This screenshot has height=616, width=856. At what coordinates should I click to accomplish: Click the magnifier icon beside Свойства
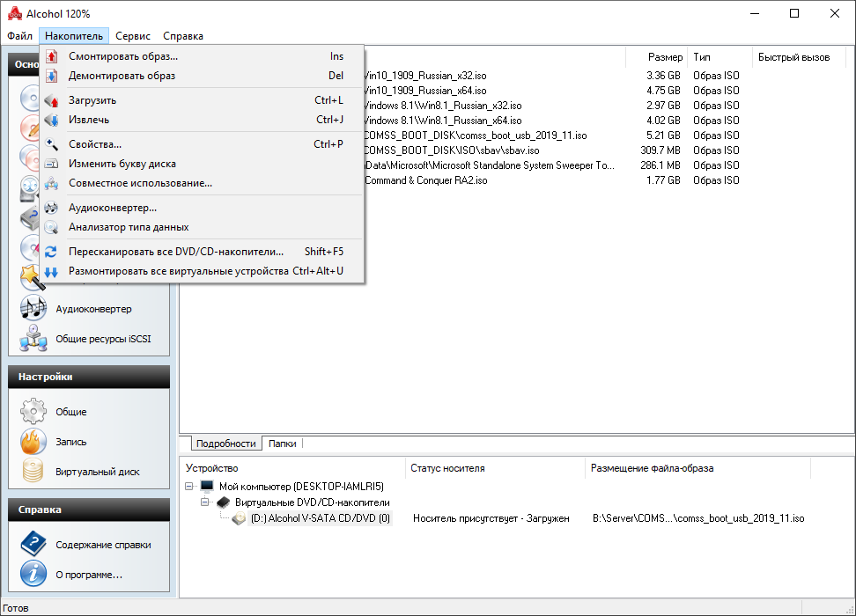(x=51, y=144)
